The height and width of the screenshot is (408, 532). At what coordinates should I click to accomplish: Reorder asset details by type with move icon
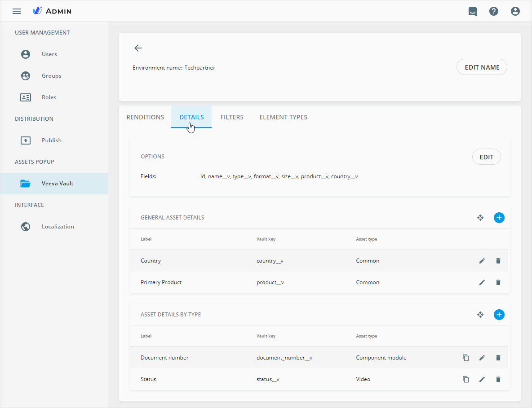coord(480,315)
